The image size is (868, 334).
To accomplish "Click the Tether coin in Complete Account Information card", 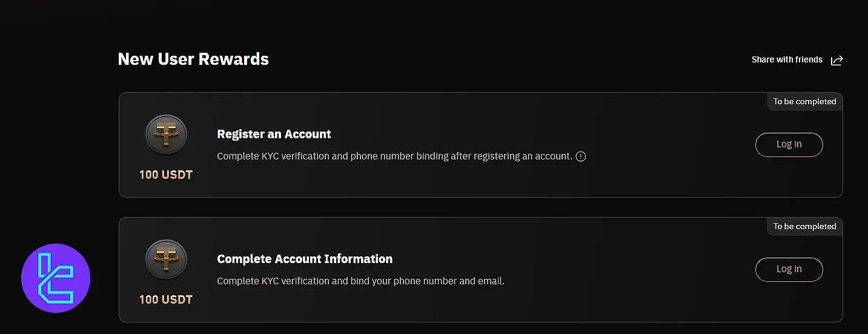I will click(166, 259).
